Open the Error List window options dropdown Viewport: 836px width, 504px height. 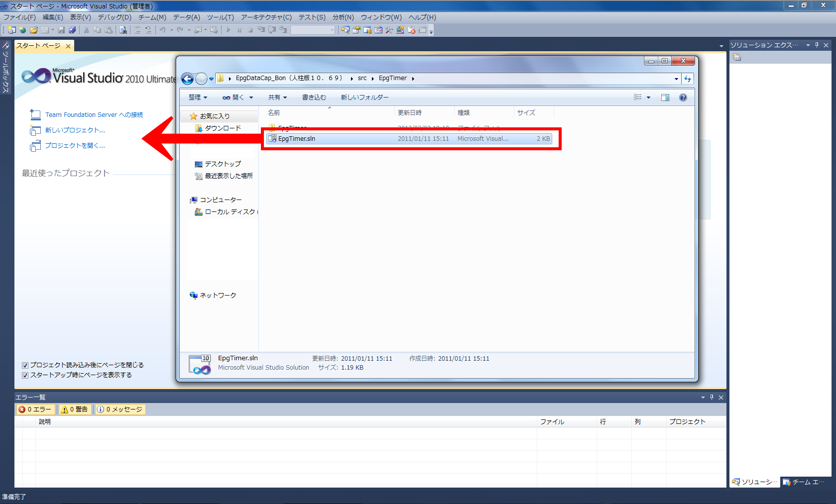[x=703, y=397]
